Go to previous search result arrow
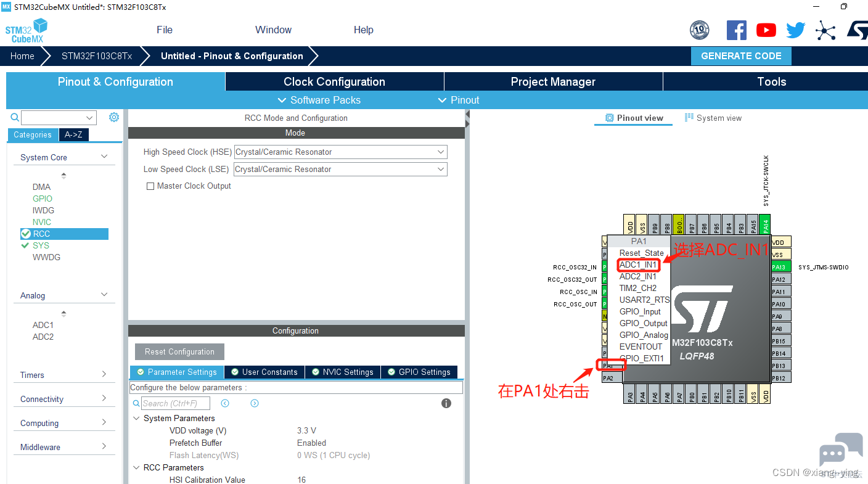This screenshot has width=868, height=484. point(225,403)
